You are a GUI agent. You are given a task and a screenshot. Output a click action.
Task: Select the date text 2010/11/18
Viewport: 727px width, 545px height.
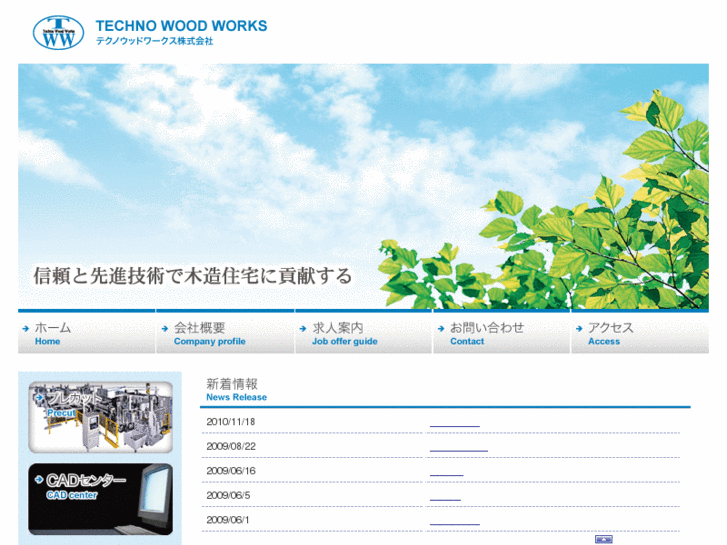[x=230, y=422]
